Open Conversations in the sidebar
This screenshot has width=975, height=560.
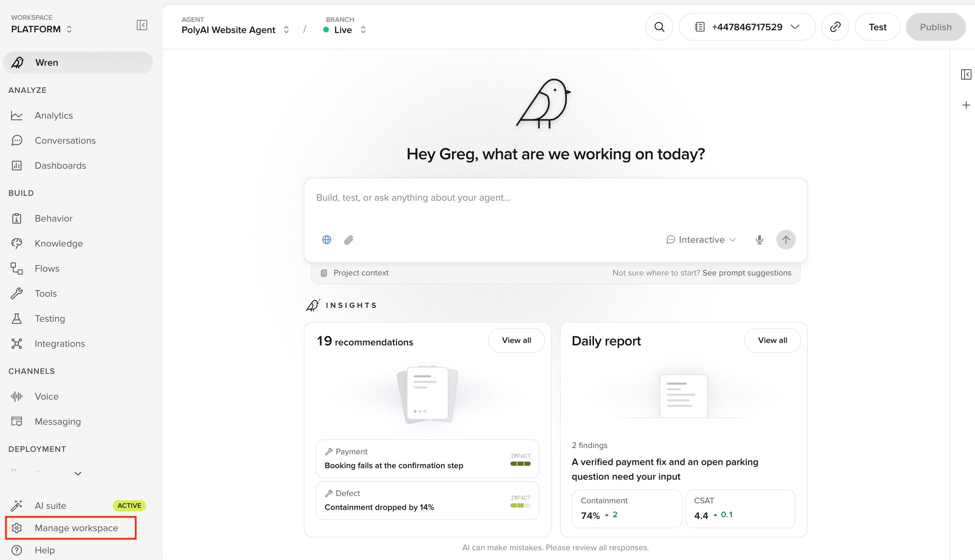pos(65,141)
